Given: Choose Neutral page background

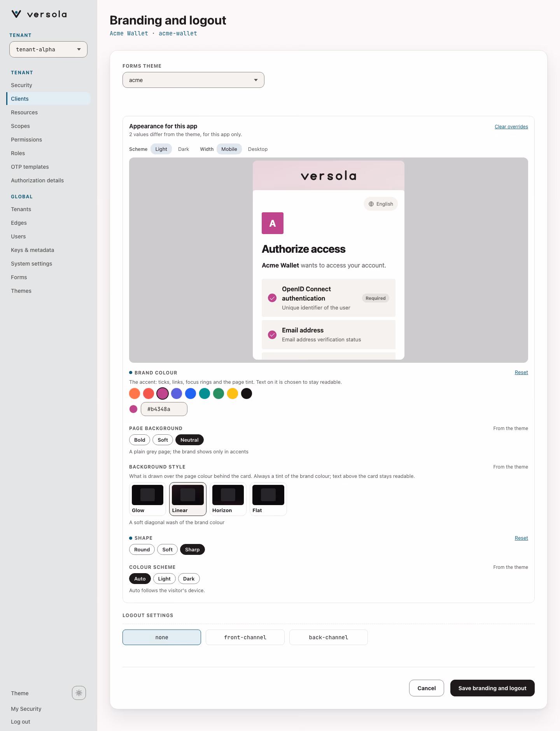Looking at the screenshot, I should 189,440.
